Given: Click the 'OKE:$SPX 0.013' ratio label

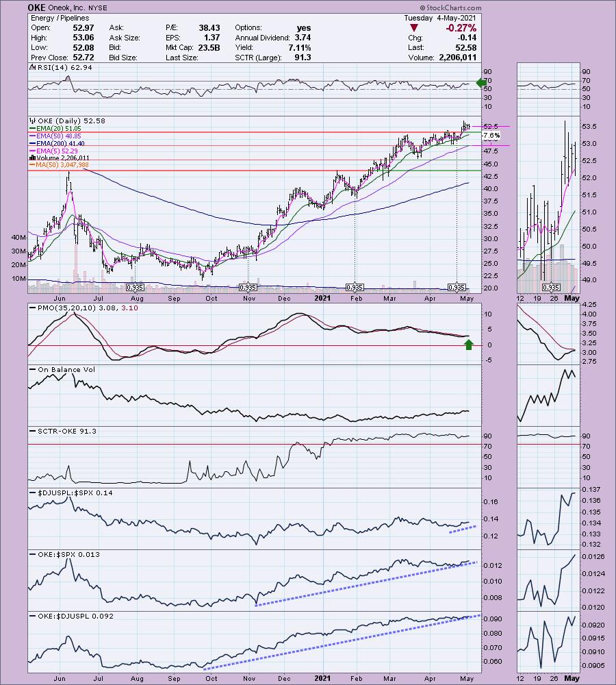Looking at the screenshot, I should [68, 554].
